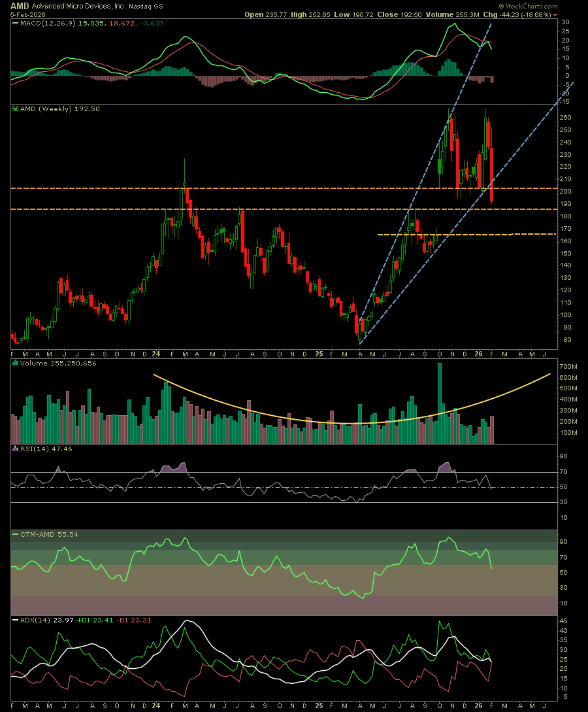
Task: Click the CTM-AMD 55.54 label
Action: pos(49,534)
